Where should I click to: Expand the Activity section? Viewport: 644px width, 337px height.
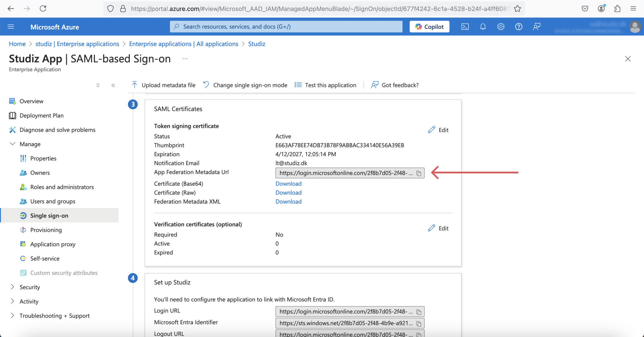pyautogui.click(x=13, y=301)
